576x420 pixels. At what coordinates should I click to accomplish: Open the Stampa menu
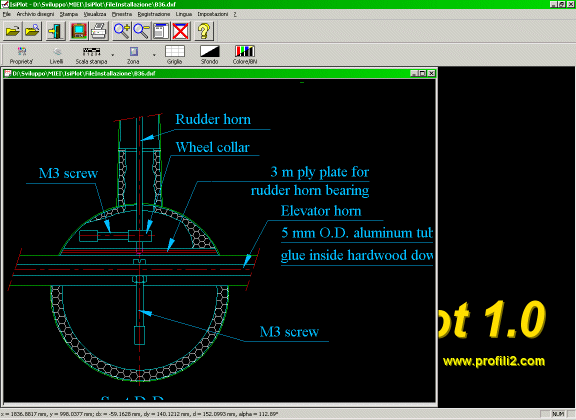click(69, 14)
